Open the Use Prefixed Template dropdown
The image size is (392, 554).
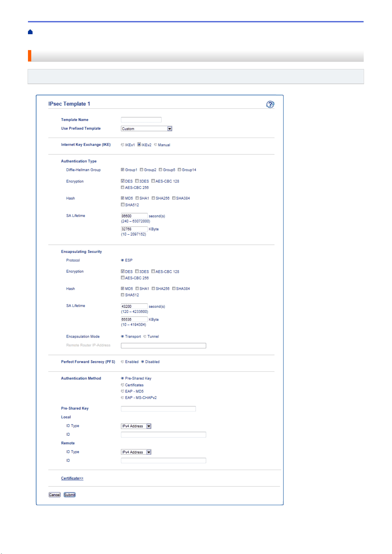(146, 129)
